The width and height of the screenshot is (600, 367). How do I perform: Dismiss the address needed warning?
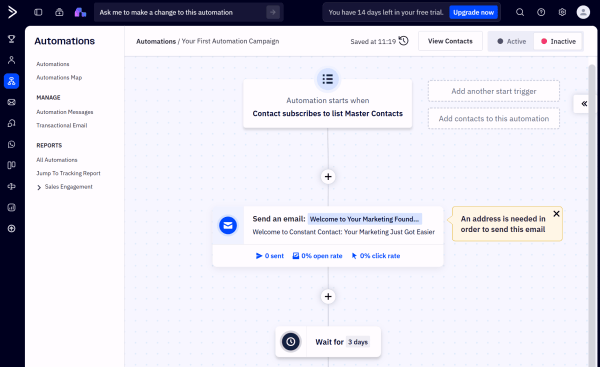tap(556, 214)
